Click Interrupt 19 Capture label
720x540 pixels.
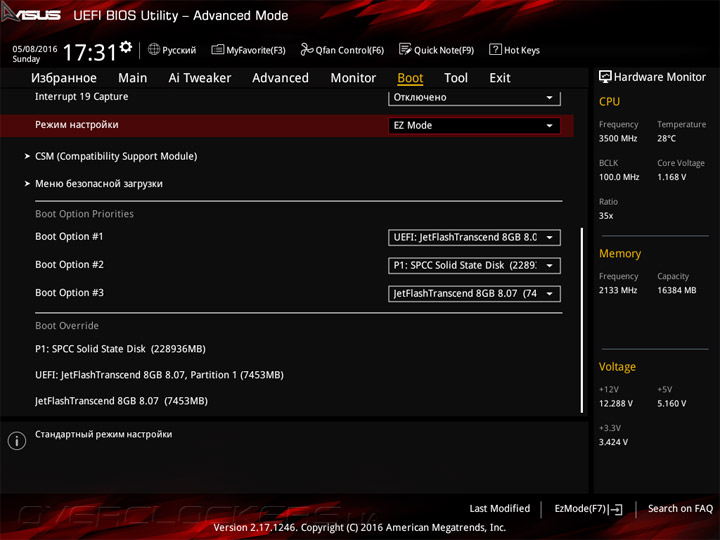[82, 96]
